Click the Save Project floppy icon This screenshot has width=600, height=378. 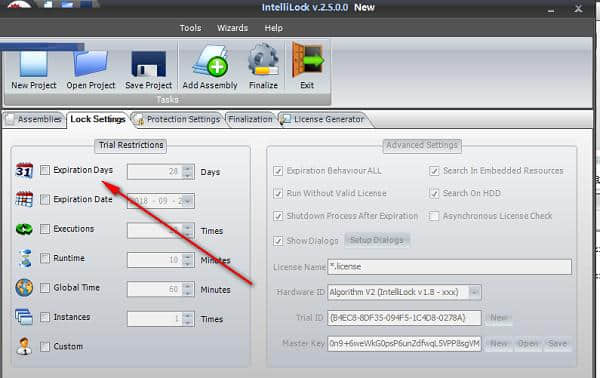pos(148,64)
